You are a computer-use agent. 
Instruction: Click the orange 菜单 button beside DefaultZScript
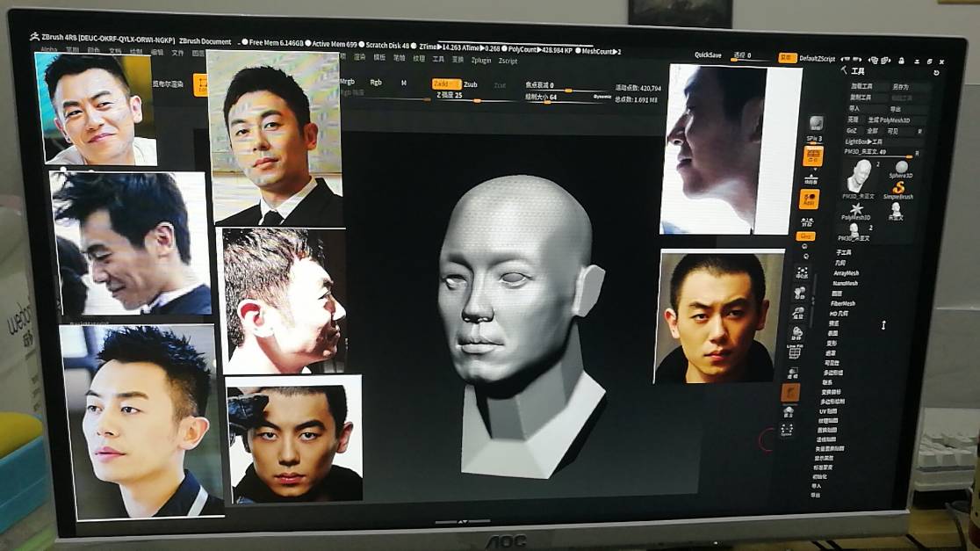788,57
